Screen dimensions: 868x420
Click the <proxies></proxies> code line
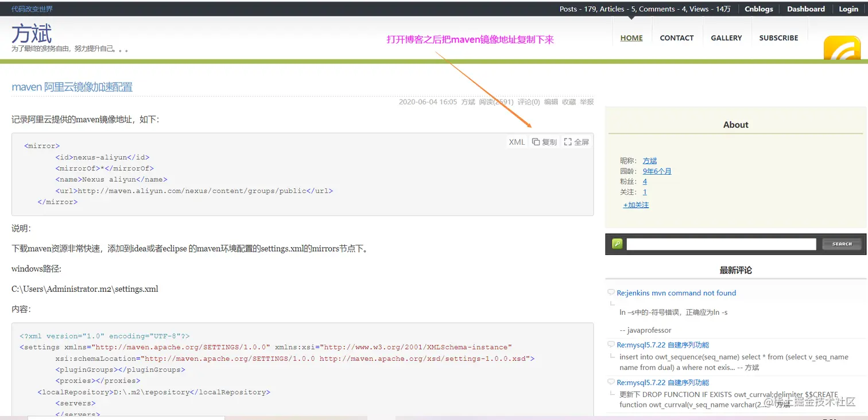point(98,381)
